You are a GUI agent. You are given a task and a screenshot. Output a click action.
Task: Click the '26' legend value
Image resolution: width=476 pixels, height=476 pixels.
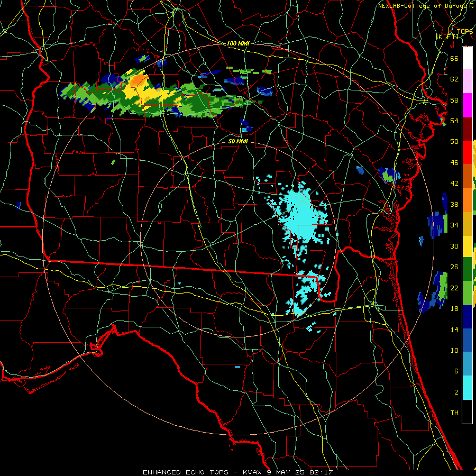click(454, 267)
